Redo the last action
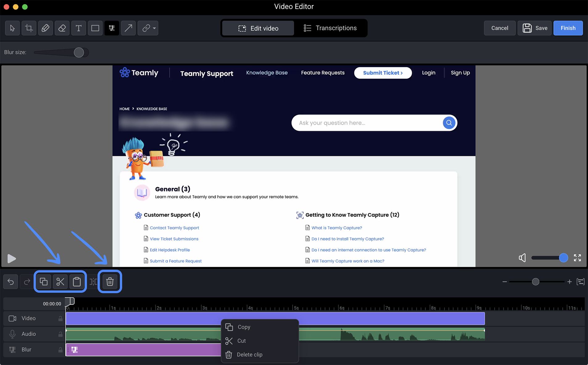588x365 pixels. [27, 282]
